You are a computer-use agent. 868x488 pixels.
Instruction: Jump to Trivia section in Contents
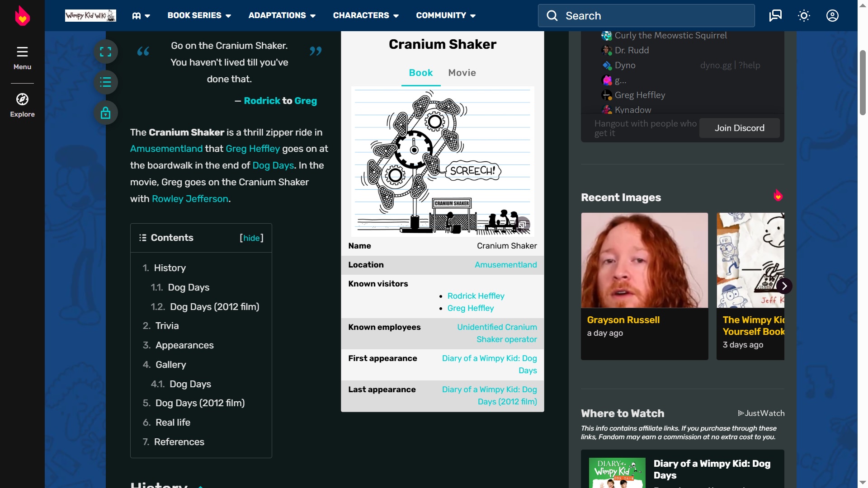tap(167, 326)
